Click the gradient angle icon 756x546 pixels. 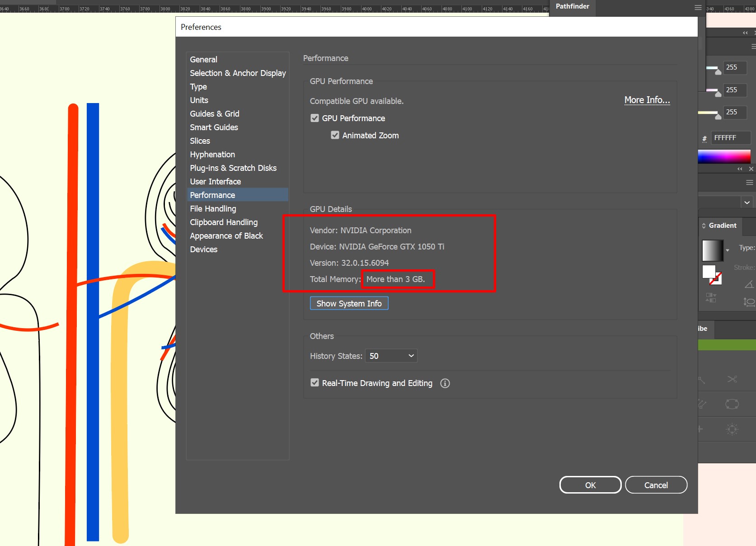[749, 285]
